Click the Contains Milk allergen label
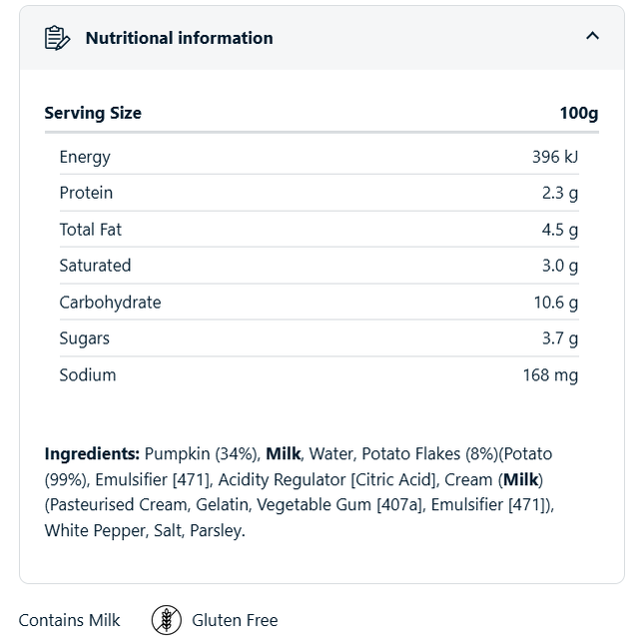644x644 pixels. click(x=69, y=620)
